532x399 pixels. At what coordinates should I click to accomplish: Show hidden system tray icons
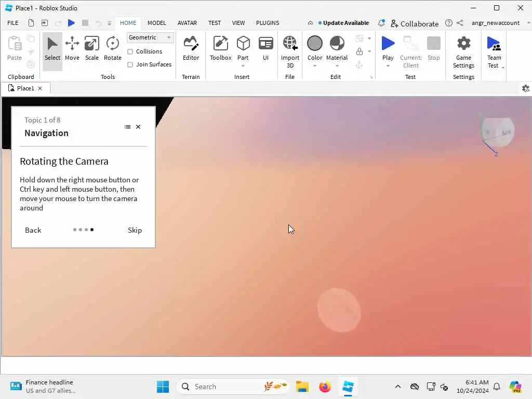click(397, 387)
